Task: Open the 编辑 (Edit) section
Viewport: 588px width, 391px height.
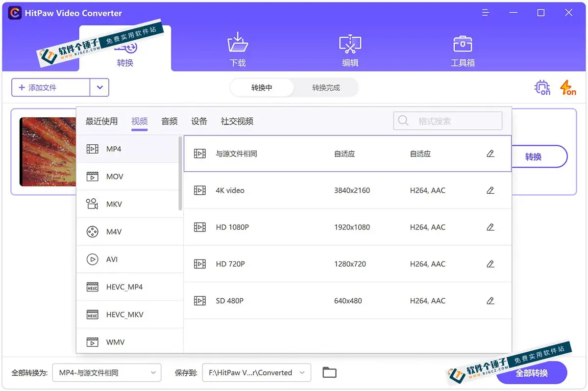Action: 350,49
